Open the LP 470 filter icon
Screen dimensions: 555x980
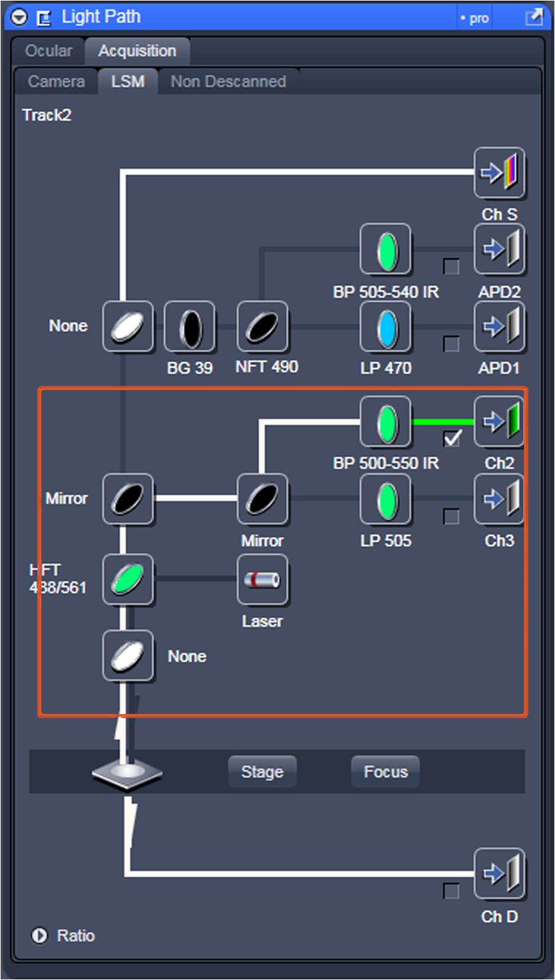(x=386, y=327)
